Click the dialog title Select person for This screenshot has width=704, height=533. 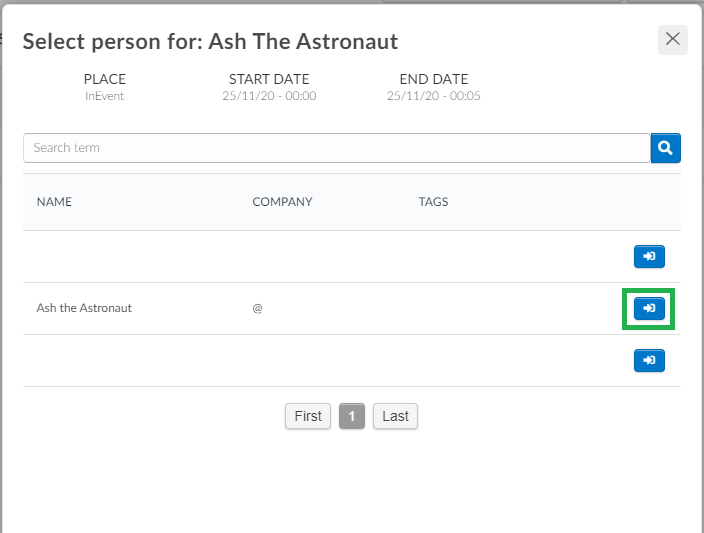point(211,41)
